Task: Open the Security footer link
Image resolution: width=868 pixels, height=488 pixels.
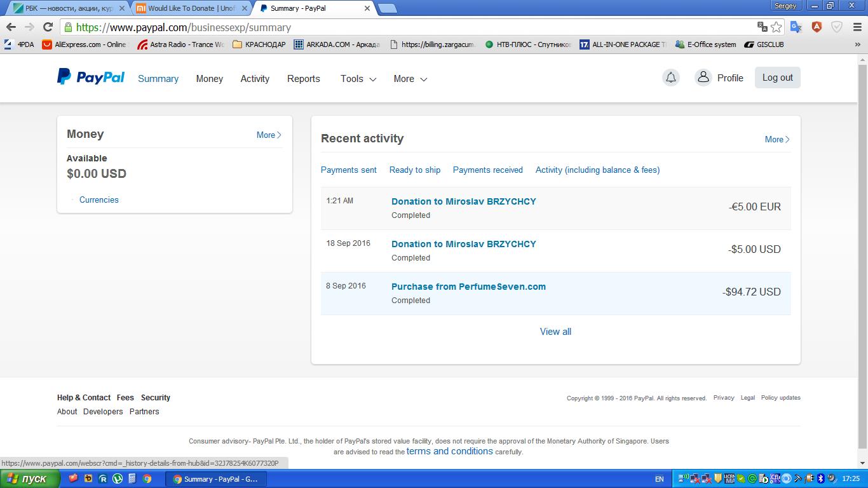Action: click(156, 398)
